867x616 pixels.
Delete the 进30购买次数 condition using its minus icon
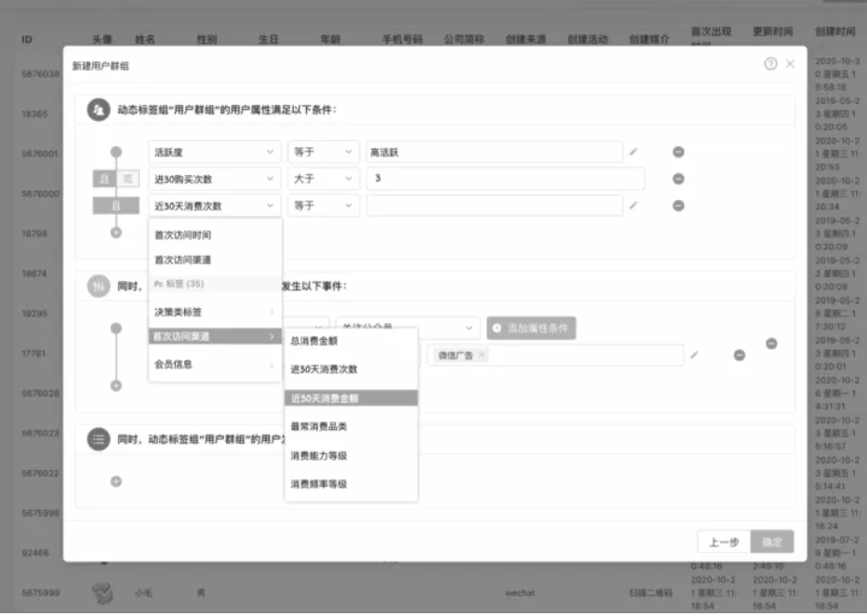[678, 179]
